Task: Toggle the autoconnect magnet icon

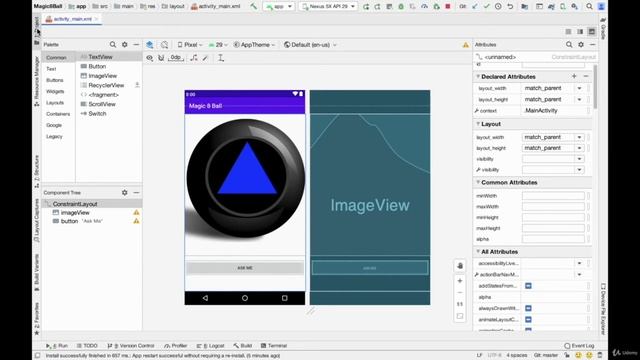Action: [161, 58]
